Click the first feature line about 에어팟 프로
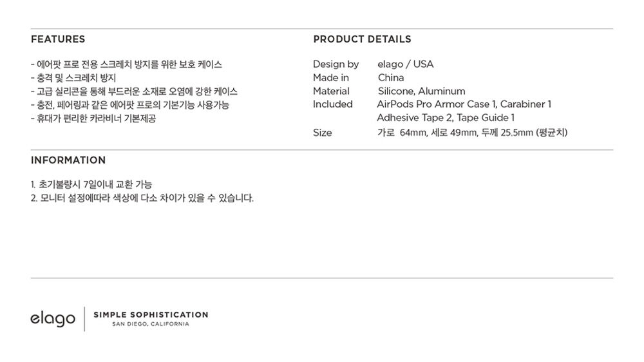644x362 pixels. click(x=126, y=64)
